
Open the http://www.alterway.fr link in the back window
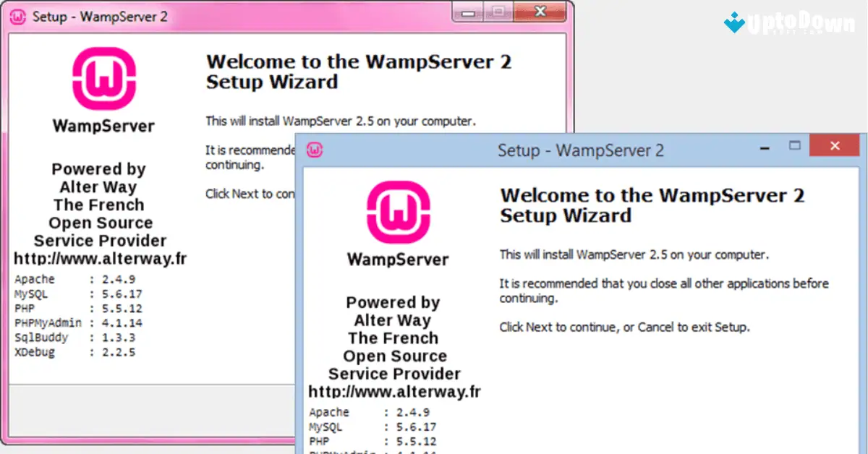[98, 258]
